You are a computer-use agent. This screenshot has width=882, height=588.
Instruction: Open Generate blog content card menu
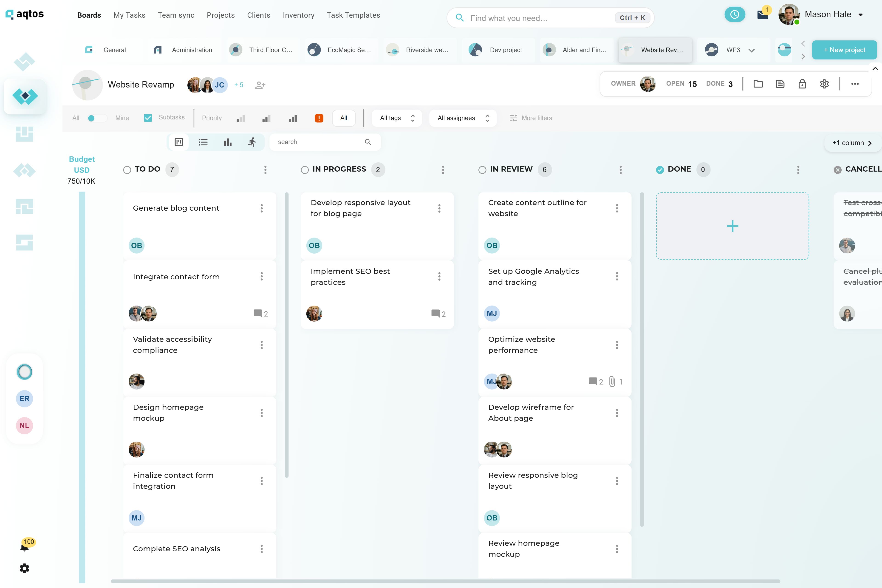[261, 209]
